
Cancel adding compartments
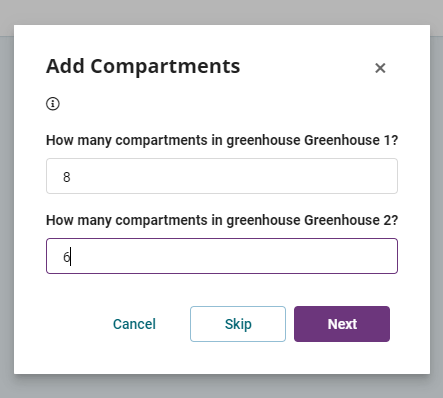pyautogui.click(x=134, y=324)
